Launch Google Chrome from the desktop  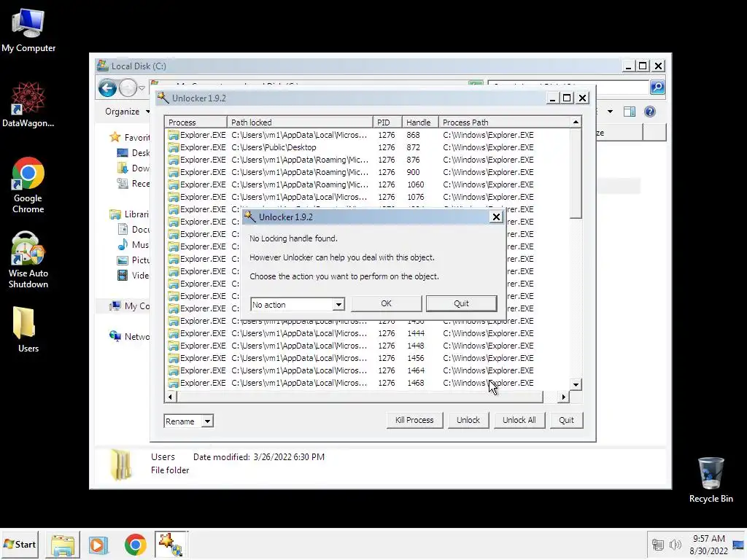(x=28, y=184)
